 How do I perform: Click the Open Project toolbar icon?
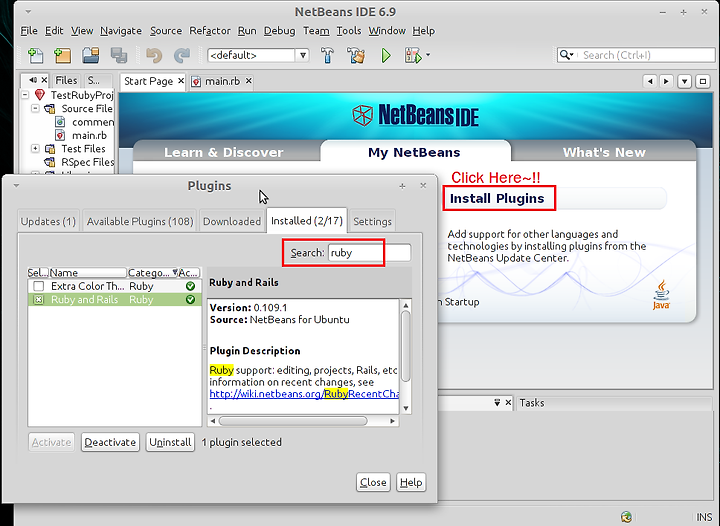[x=90, y=56]
